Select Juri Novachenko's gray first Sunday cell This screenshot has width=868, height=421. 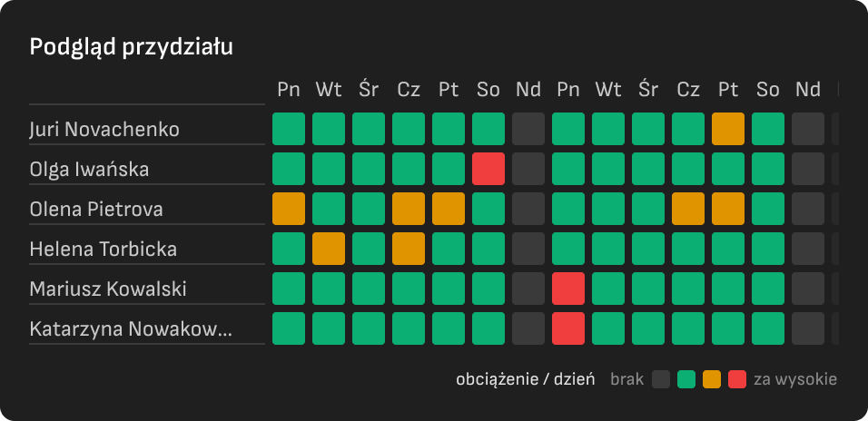tap(528, 129)
